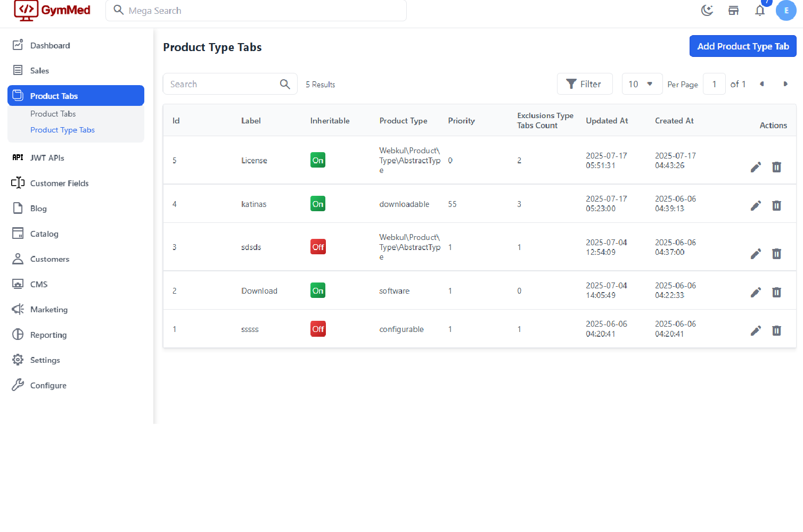Image resolution: width=803 pixels, height=532 pixels.
Task: Click Add Product Type Tab button
Action: (x=742, y=46)
